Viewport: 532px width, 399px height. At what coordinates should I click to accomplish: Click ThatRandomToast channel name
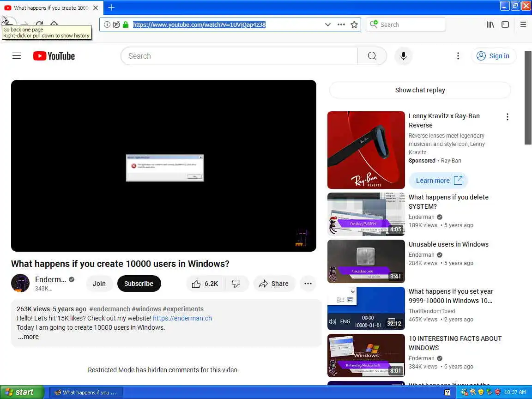[x=432, y=311]
